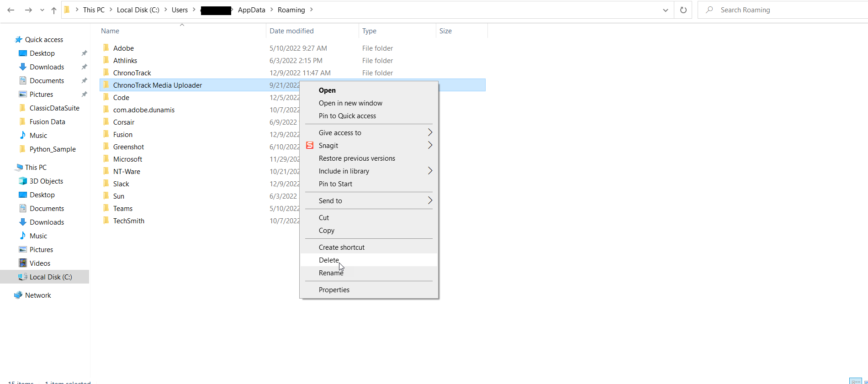Select the Corsair folder icon
Image resolution: width=868 pixels, height=384 pixels.
(106, 122)
